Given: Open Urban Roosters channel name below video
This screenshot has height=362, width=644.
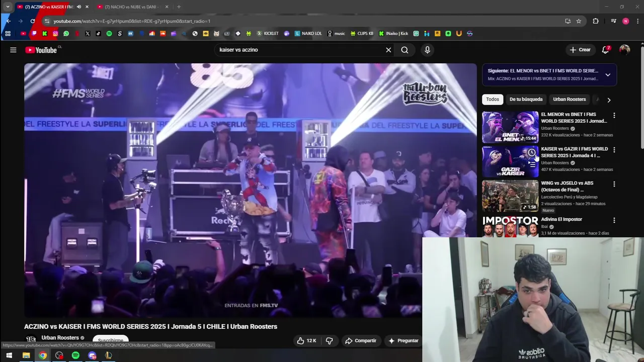Looking at the screenshot, I should (60, 338).
